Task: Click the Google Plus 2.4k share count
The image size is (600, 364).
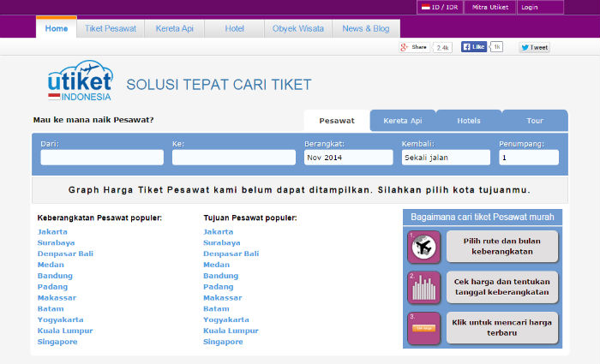Action: [x=443, y=48]
